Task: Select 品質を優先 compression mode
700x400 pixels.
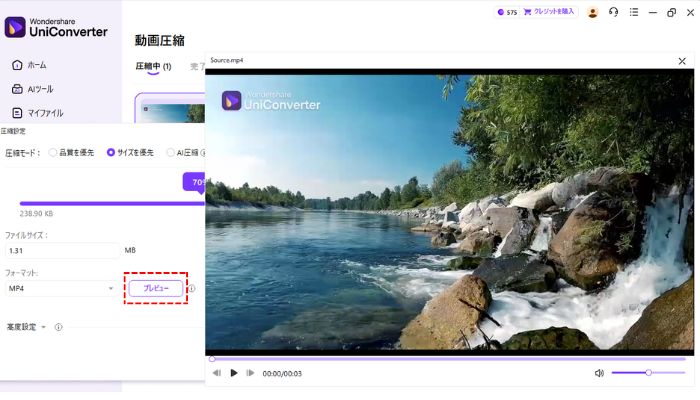Action: tap(53, 153)
